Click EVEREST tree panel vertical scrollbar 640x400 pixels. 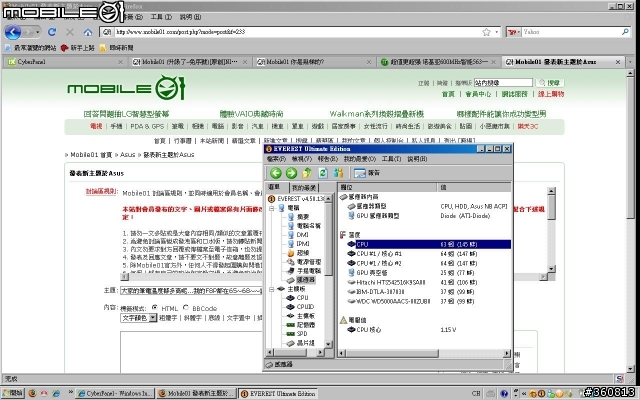point(328,271)
